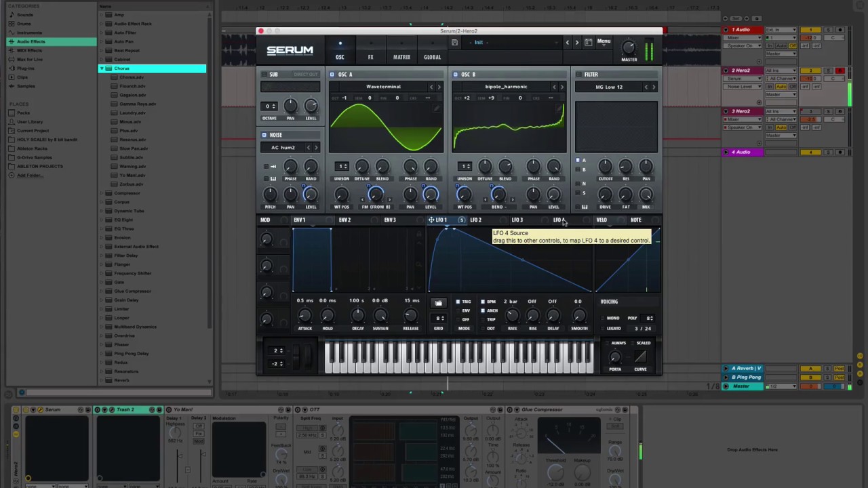Viewport: 868px width, 488px height.
Task: Click the LFO GRID value stepper
Action: click(439, 318)
